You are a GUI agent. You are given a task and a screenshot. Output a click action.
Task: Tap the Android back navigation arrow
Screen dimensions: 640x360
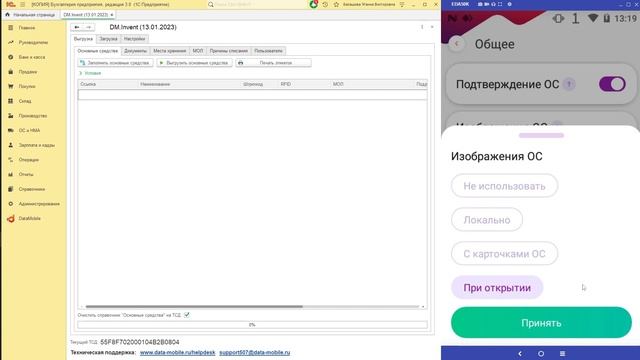coord(520,353)
